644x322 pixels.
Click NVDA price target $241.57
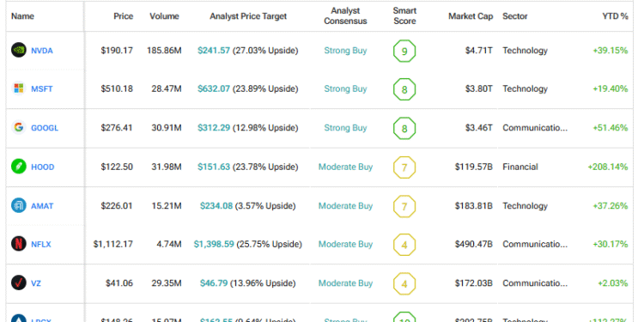click(x=214, y=51)
